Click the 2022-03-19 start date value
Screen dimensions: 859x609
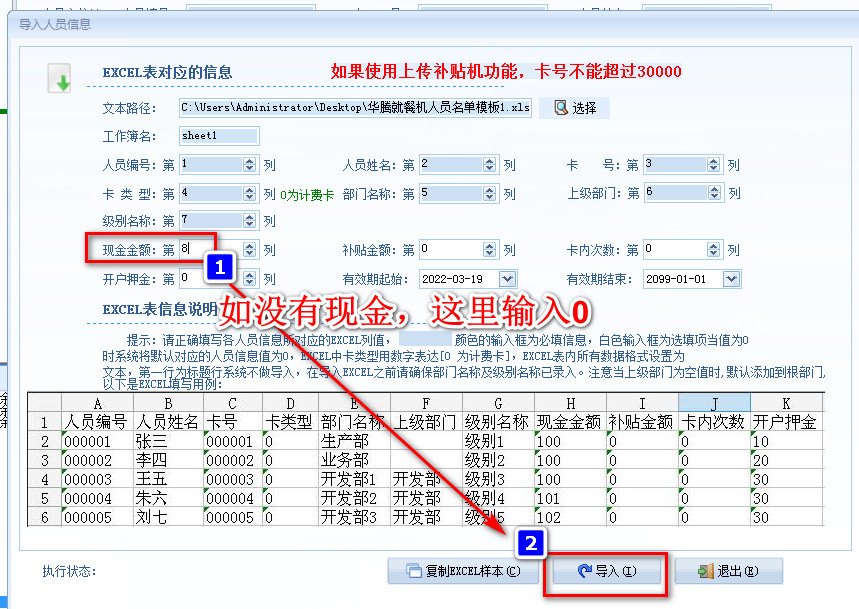(x=453, y=279)
